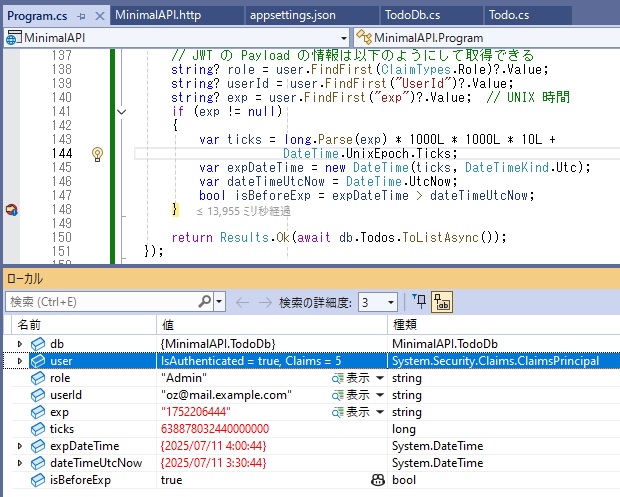Click the expDateTime cube icon
Image resolution: width=620 pixels, height=497 pixels.
pyautogui.click(x=38, y=446)
